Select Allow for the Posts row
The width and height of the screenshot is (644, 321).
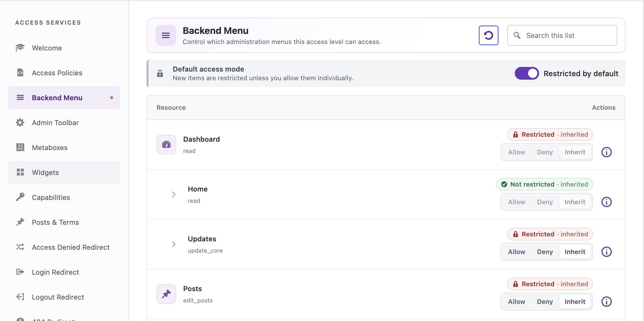[x=516, y=302]
